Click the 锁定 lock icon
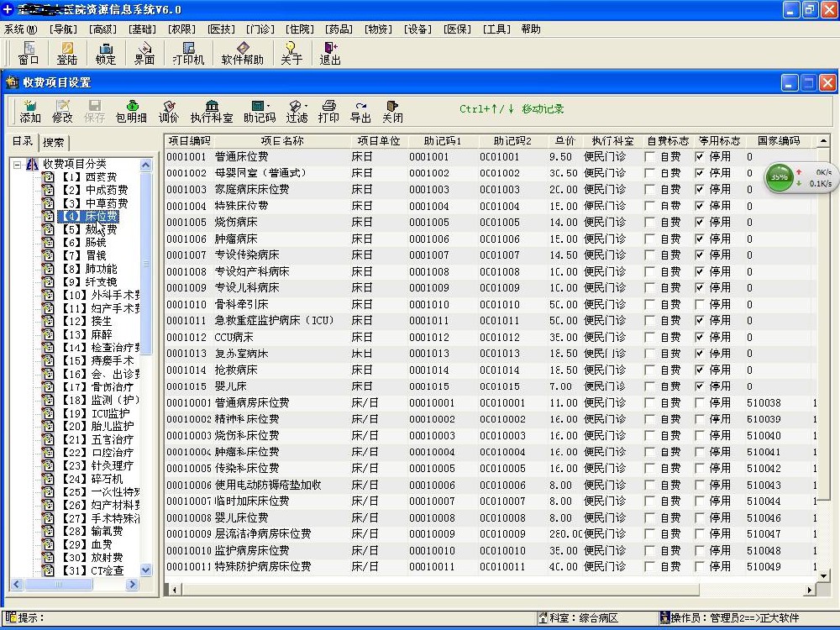The height and width of the screenshot is (630, 840). (x=106, y=53)
